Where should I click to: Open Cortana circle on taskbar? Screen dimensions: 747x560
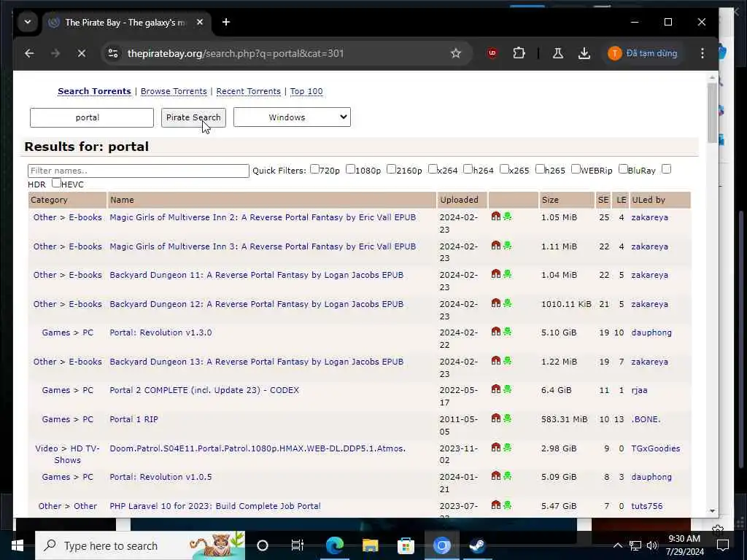coord(263,545)
